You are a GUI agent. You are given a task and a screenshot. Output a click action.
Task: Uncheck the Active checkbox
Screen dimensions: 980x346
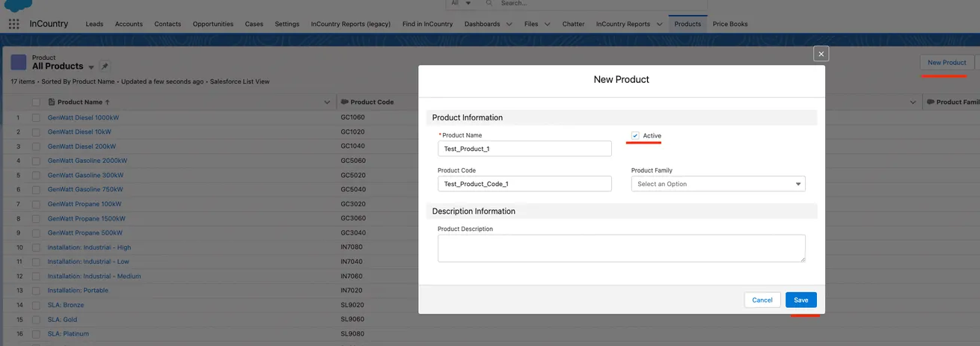coord(635,135)
